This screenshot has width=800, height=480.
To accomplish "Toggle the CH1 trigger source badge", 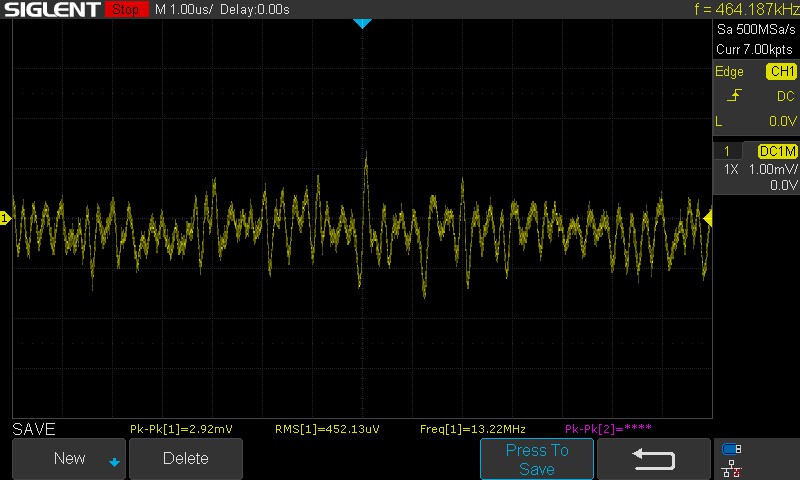I will pyautogui.click(x=781, y=72).
